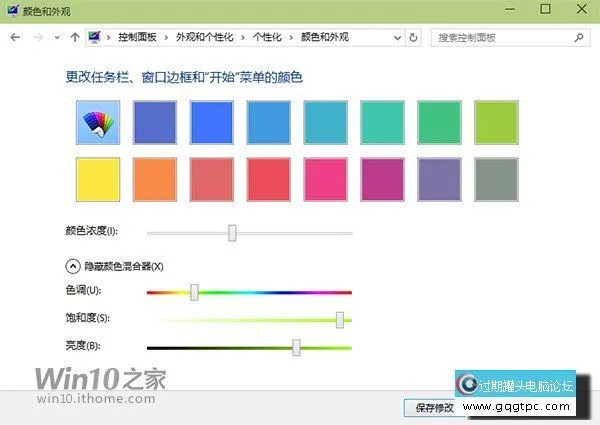Open the recent locations dropdown arrow
The width and height of the screenshot is (600, 425).
point(56,37)
